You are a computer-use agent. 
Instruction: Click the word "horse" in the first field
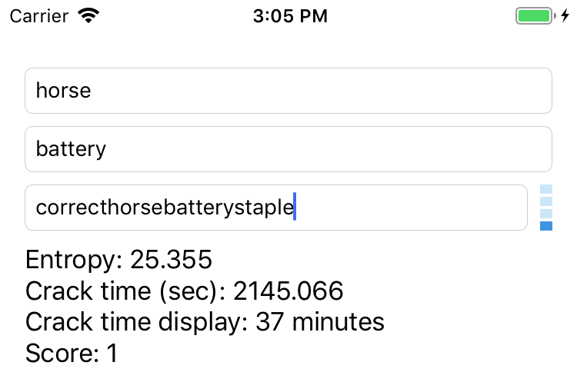(x=63, y=91)
